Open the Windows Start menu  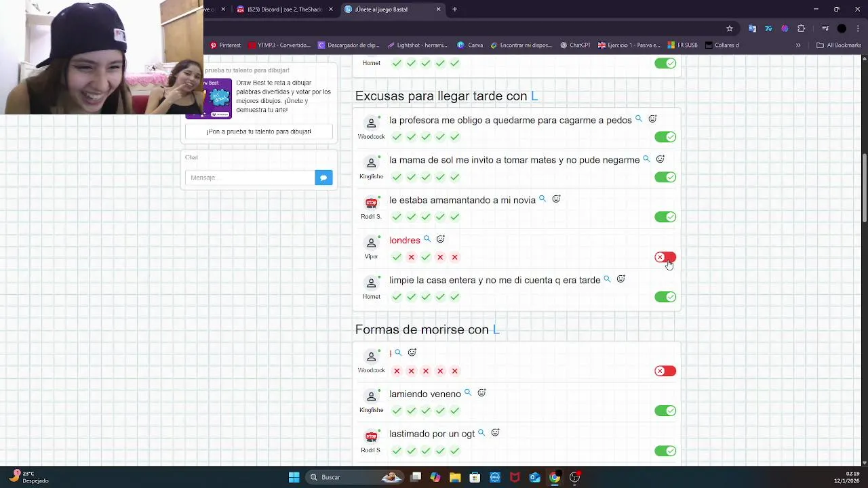tap(294, 477)
